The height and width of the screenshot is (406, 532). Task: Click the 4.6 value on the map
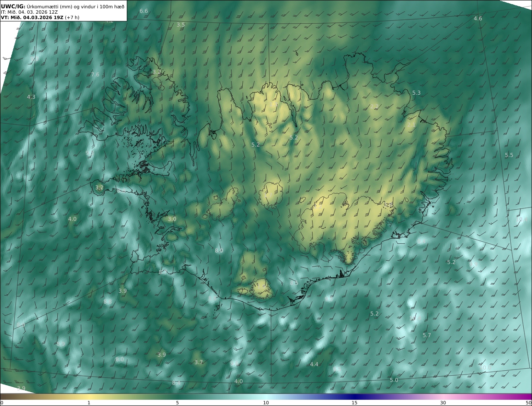point(478,19)
